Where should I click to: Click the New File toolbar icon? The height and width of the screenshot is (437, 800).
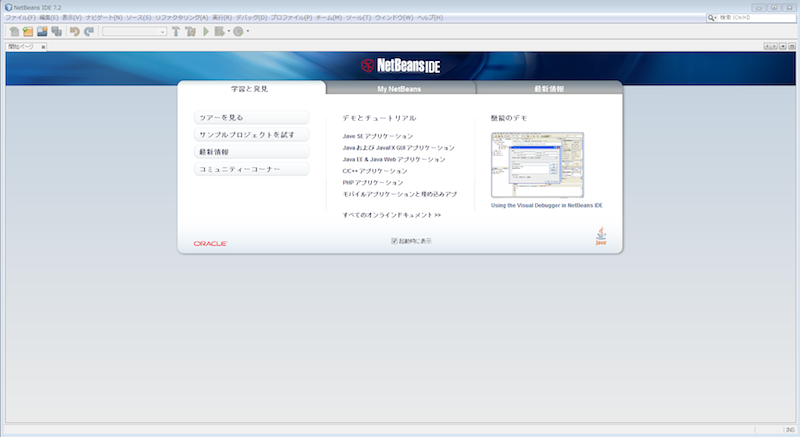coord(14,32)
